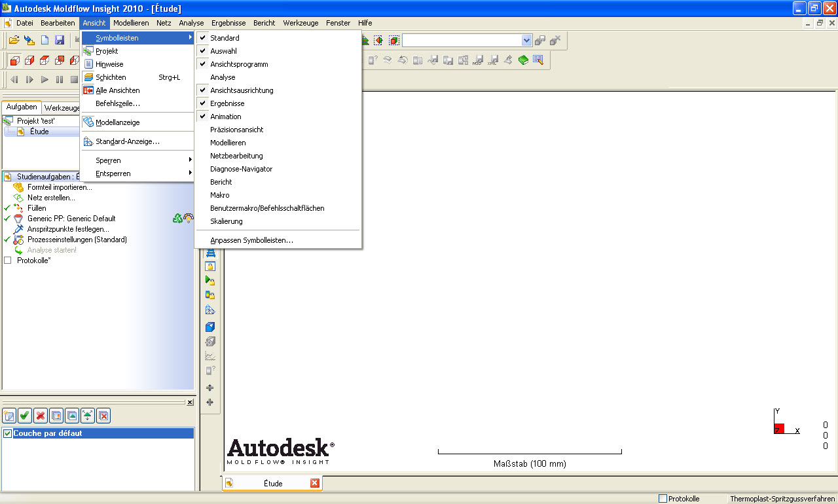Click the new layer icon in layers panel
This screenshot has height=504, width=838.
pyautogui.click(x=9, y=415)
